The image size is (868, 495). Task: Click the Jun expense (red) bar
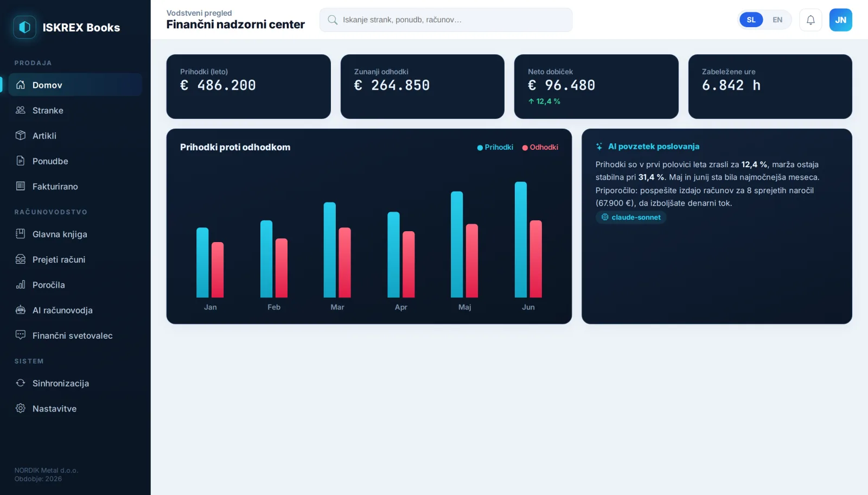click(536, 259)
